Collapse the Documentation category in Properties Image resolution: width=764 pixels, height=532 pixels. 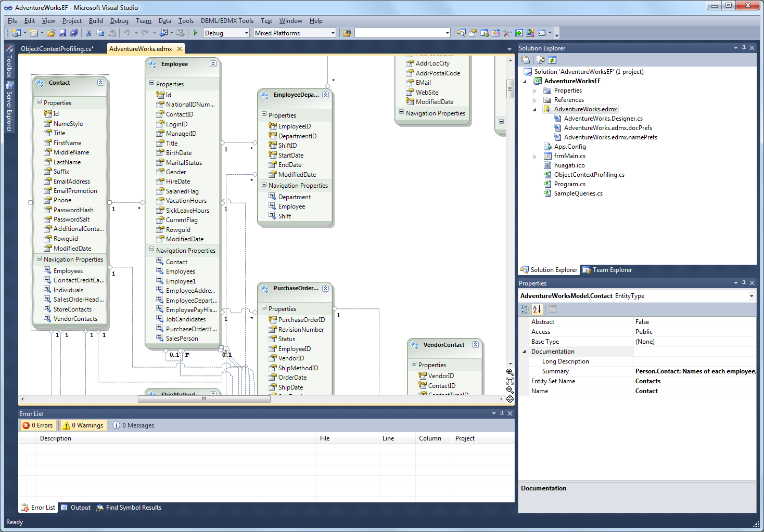point(524,352)
